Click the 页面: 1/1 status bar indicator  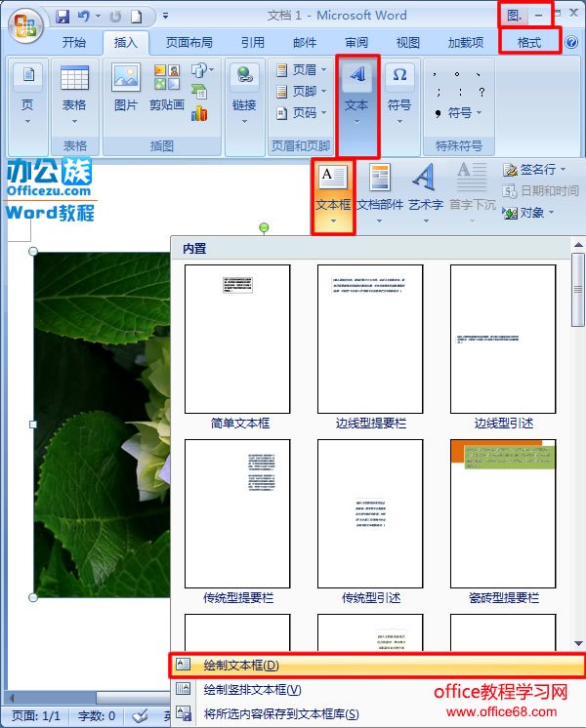(x=36, y=716)
